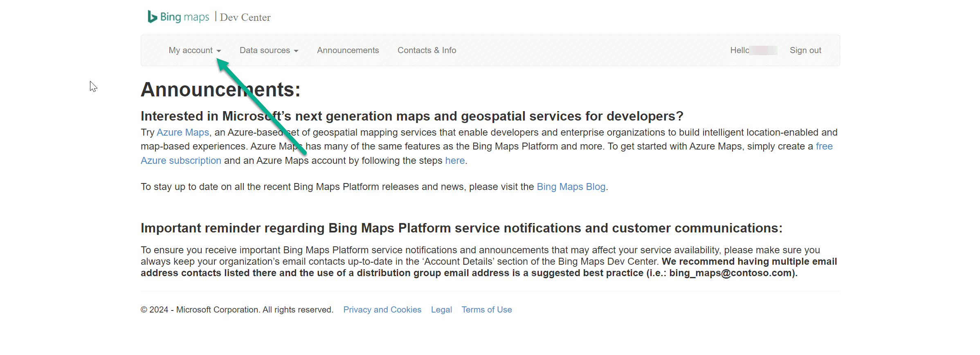This screenshot has width=980, height=355.
Task: Click the 'here' steps link
Action: [x=455, y=161]
